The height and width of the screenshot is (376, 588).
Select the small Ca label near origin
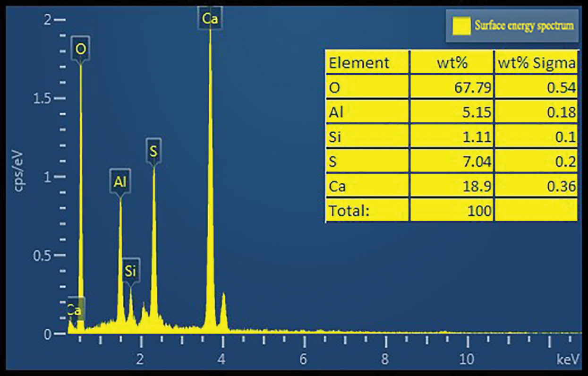click(x=75, y=310)
